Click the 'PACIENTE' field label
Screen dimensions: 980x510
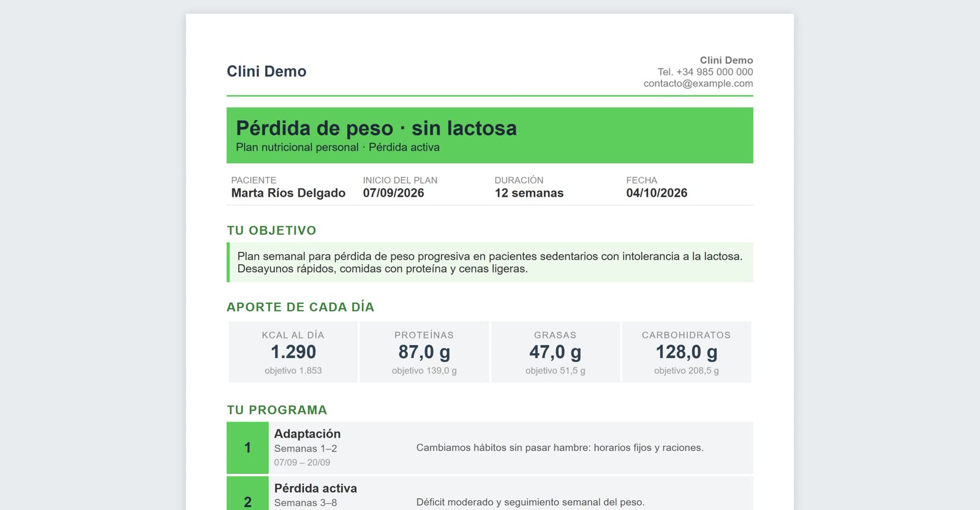tap(254, 180)
